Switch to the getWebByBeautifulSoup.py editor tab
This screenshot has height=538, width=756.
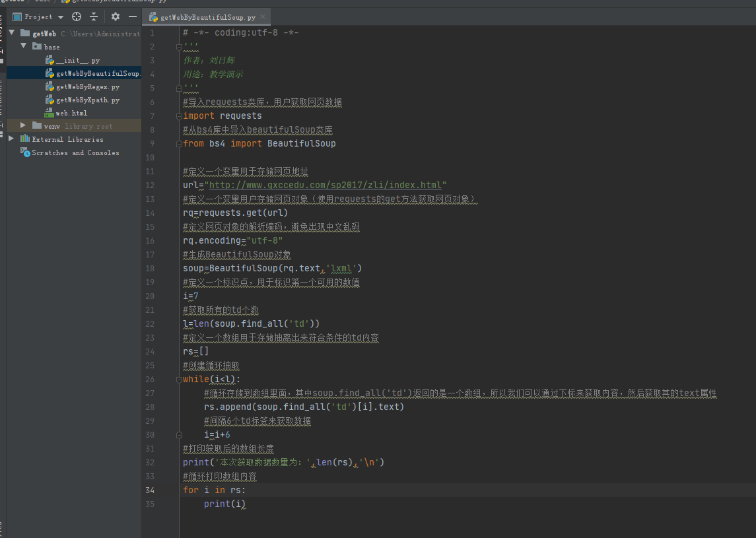(x=207, y=18)
